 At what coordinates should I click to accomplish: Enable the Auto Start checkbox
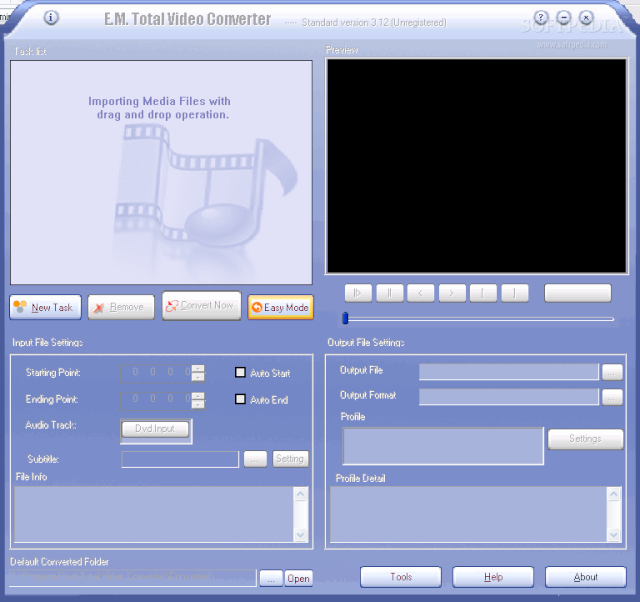(x=240, y=372)
